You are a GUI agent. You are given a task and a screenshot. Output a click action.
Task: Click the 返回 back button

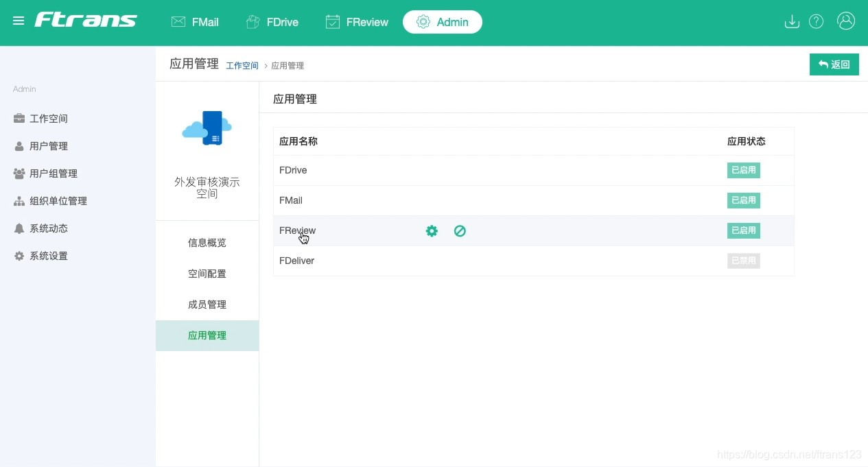coord(834,64)
